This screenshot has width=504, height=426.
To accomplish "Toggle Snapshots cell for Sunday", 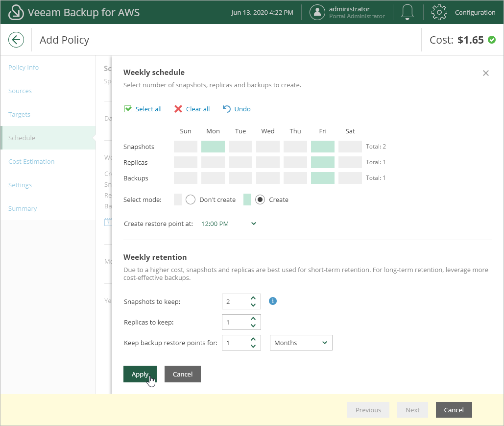I will click(186, 147).
